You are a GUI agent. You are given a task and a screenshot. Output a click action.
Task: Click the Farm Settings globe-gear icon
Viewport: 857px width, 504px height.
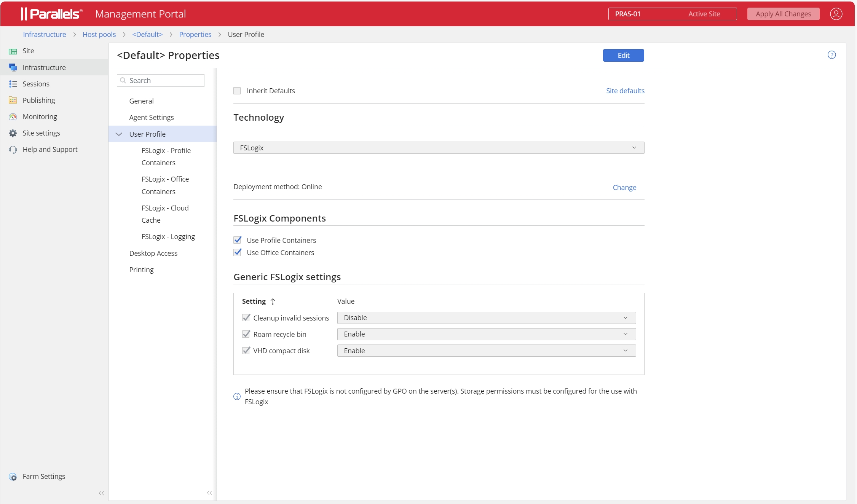13,477
